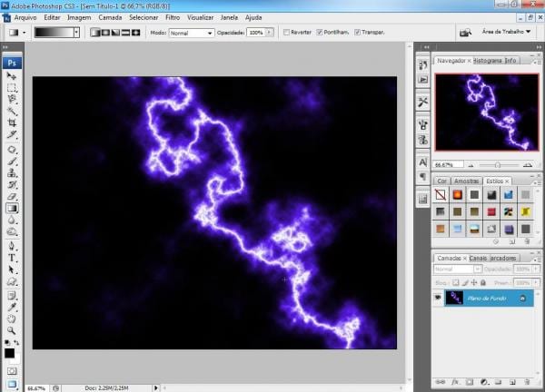Choose the Angle Gradient style
Viewport: 545px width, 392px height.
point(115,33)
